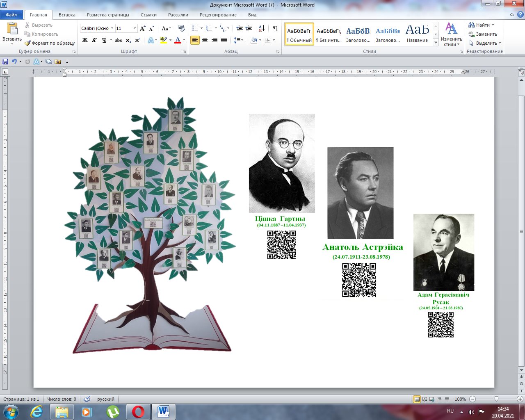Viewport: 525px width, 420px height.
Task: Zoom out with the minus button
Action: 472,399
